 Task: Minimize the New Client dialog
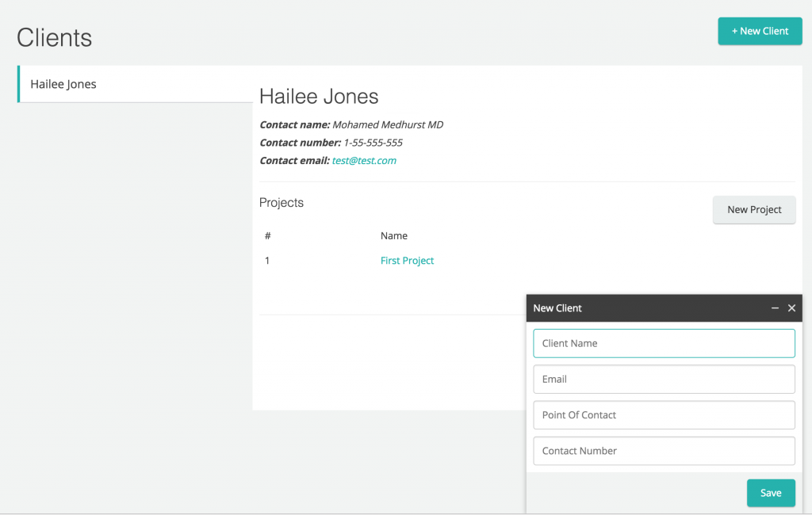pos(775,308)
